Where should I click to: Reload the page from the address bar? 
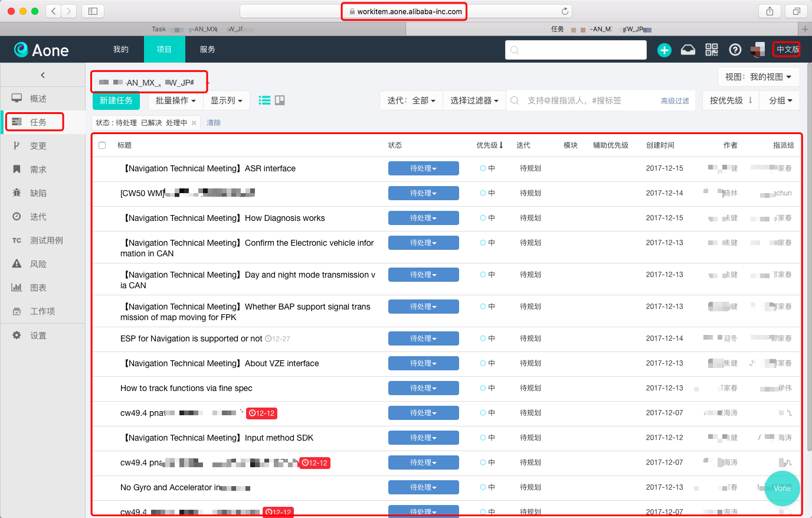[x=565, y=11]
